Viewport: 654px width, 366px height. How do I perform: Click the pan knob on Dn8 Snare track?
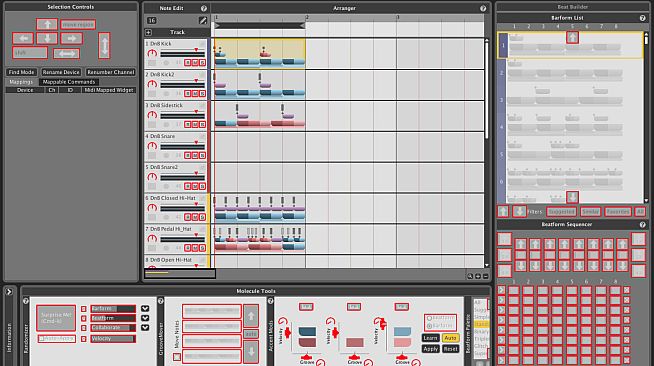(152, 146)
